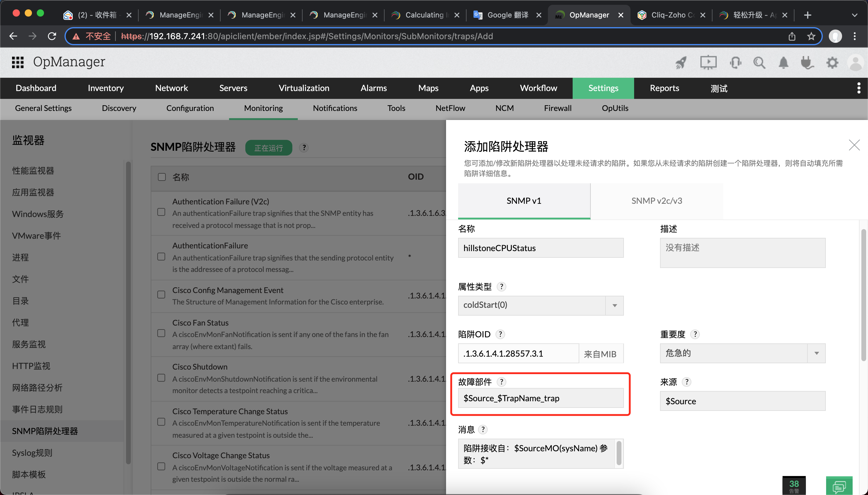The height and width of the screenshot is (495, 868).
Task: Click help icon beside 重要度
Action: click(x=695, y=334)
